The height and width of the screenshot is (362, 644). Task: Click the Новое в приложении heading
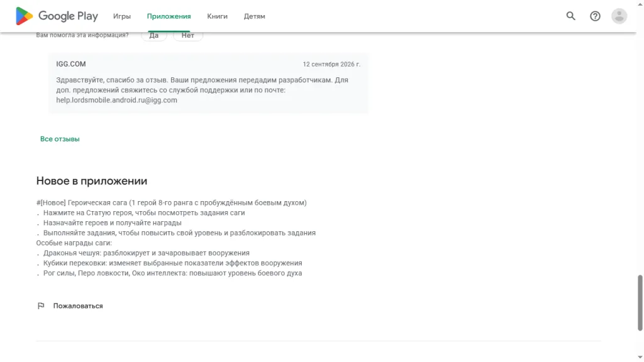tap(92, 181)
